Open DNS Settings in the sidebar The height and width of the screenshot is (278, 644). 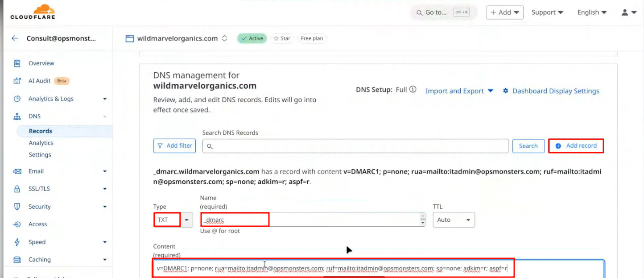click(40, 155)
